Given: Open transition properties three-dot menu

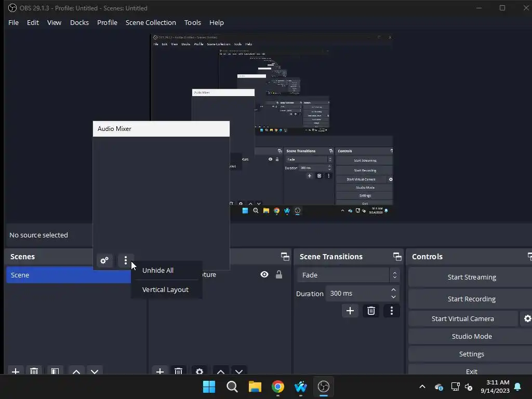Looking at the screenshot, I should click(x=392, y=311).
